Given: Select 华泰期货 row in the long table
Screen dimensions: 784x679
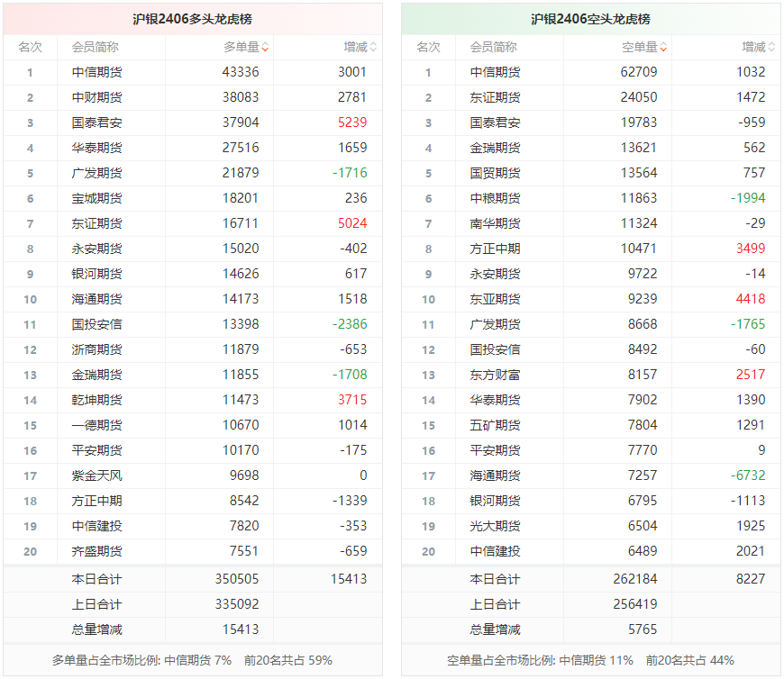Looking at the screenshot, I should pyautogui.click(x=193, y=148).
